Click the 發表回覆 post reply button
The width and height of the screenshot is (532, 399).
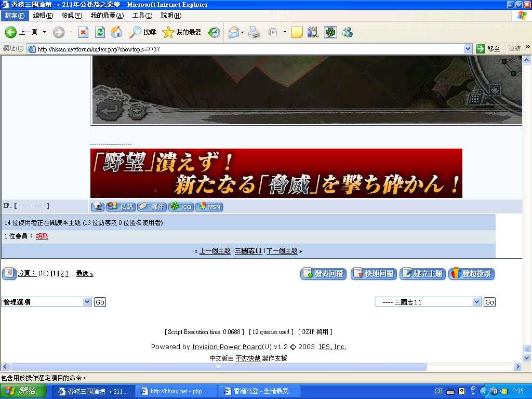point(323,273)
